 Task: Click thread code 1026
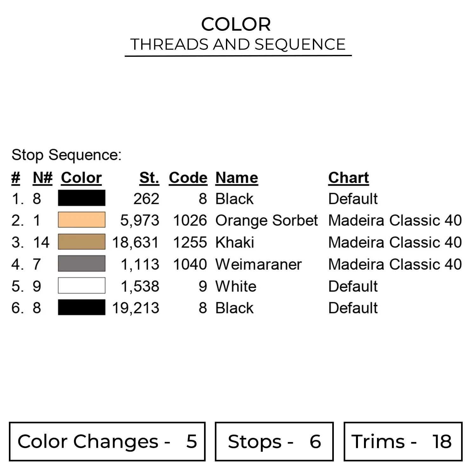[190, 221]
